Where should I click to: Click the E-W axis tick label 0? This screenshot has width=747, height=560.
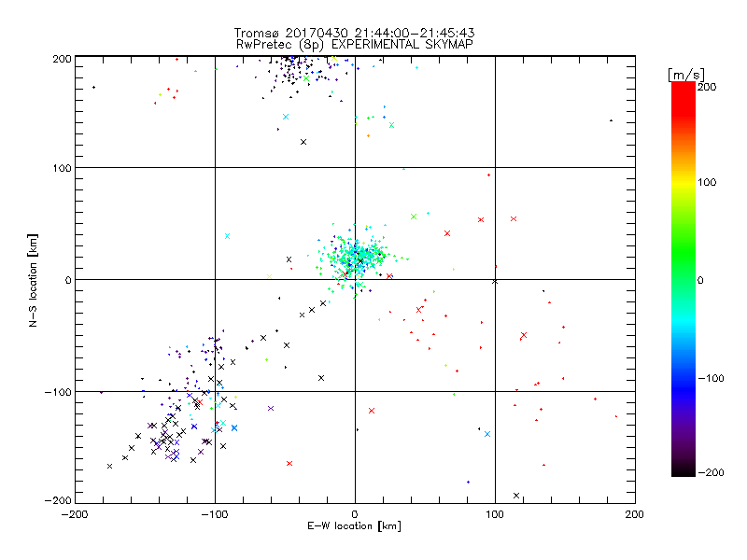355,514
